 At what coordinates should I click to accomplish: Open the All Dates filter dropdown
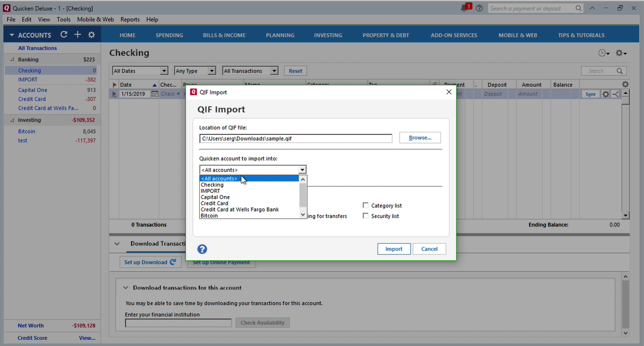[x=140, y=71]
